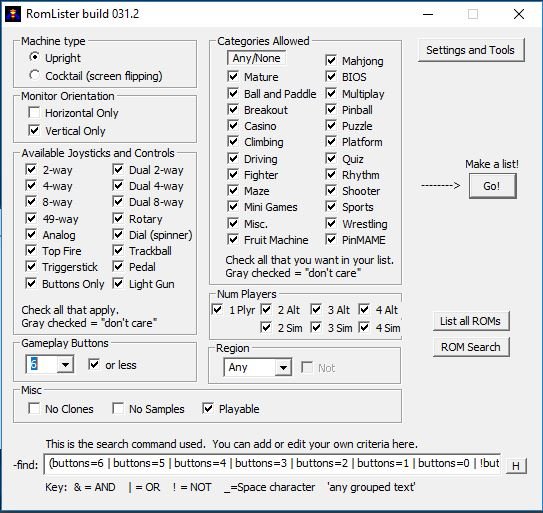
Task: Open the Gameplay Buttons dropdown arrow
Action: [65, 364]
